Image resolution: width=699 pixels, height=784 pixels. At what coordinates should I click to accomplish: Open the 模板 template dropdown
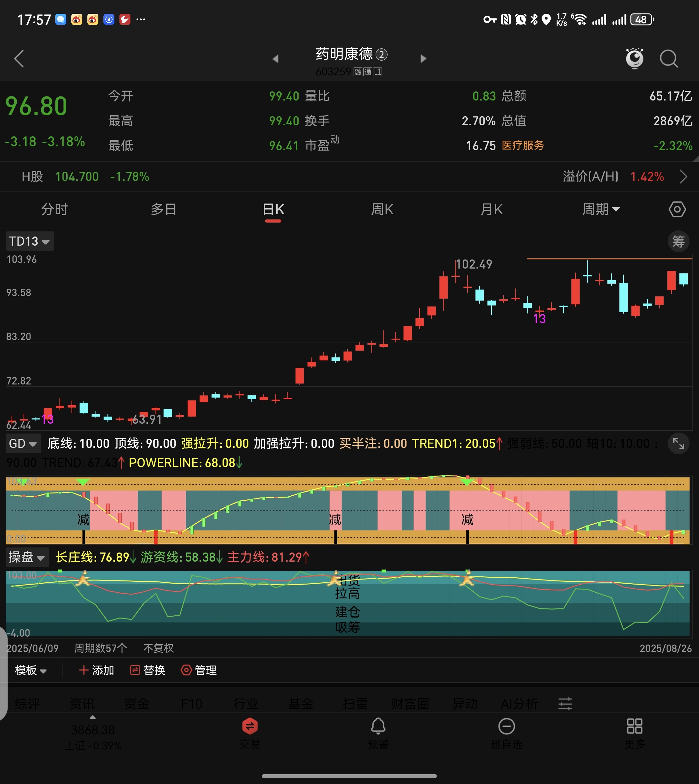point(31,670)
